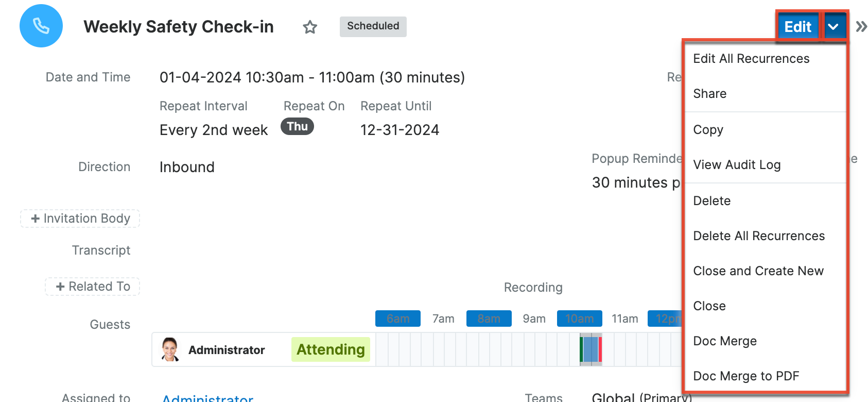Viewport: 868px width, 402px height.
Task: Choose Share in the actions menu
Action: [x=710, y=94]
